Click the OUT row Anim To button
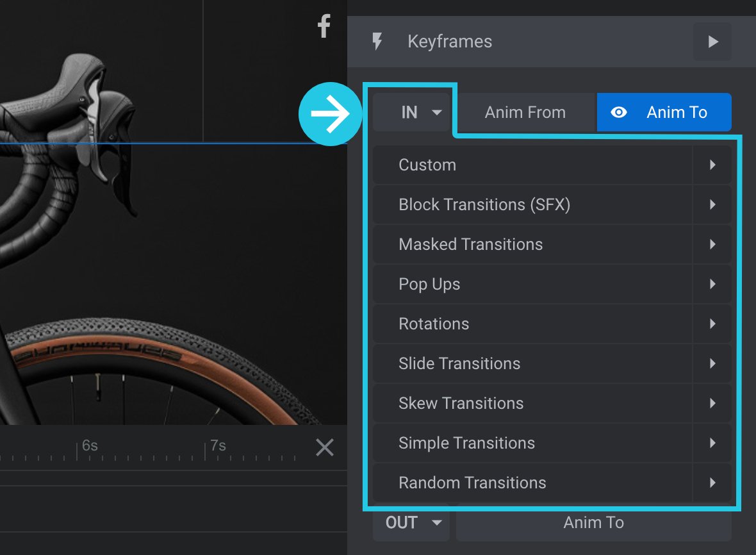Viewport: 756px width, 555px height. pyautogui.click(x=593, y=523)
